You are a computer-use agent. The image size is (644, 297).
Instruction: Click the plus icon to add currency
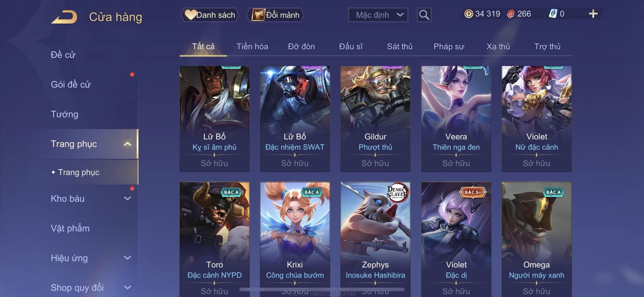pos(593,14)
